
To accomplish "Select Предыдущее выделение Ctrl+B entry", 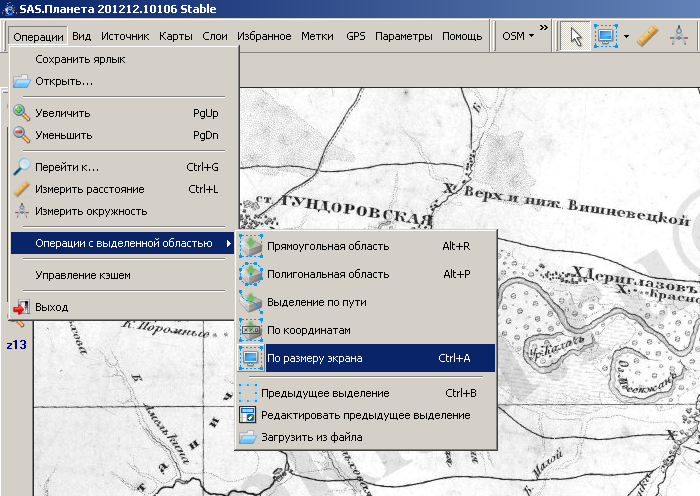I will point(366,393).
